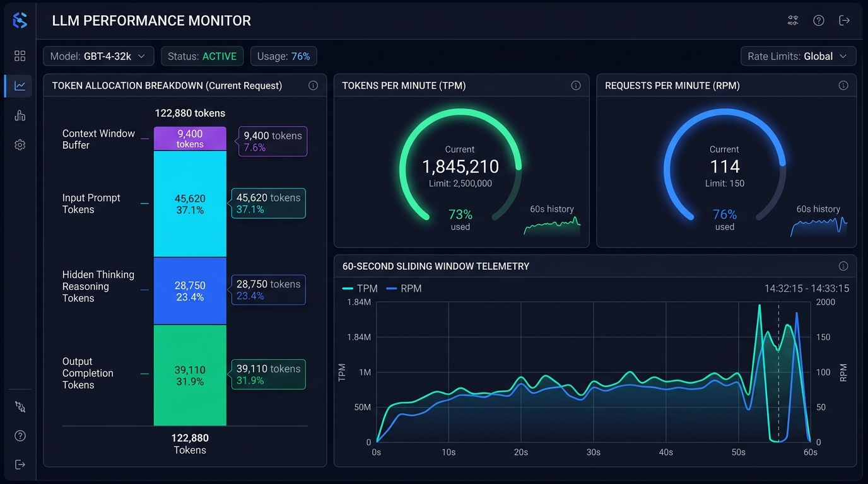The height and width of the screenshot is (484, 868).
Task: Click the Status ACTIVE badge
Action: pos(202,56)
